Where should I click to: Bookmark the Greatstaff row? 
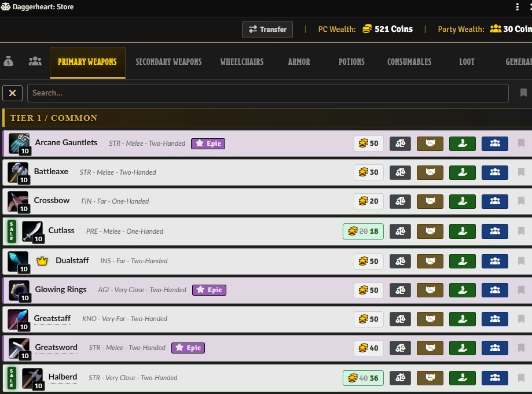point(521,319)
